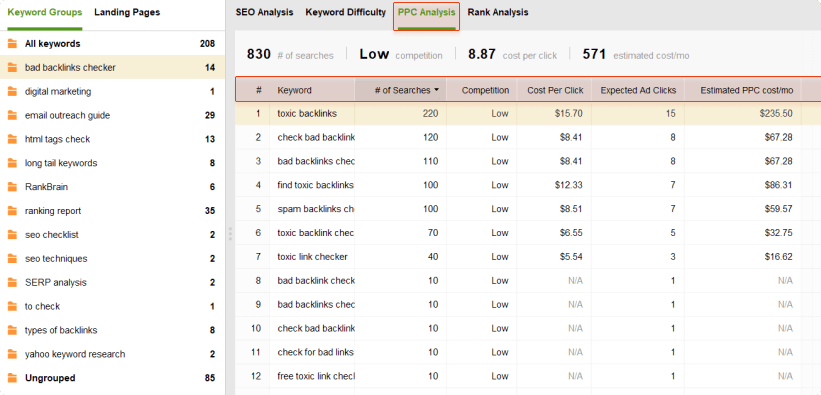Open the SEO Analysis tab
Screen dimensions: 821x395
[x=264, y=12]
